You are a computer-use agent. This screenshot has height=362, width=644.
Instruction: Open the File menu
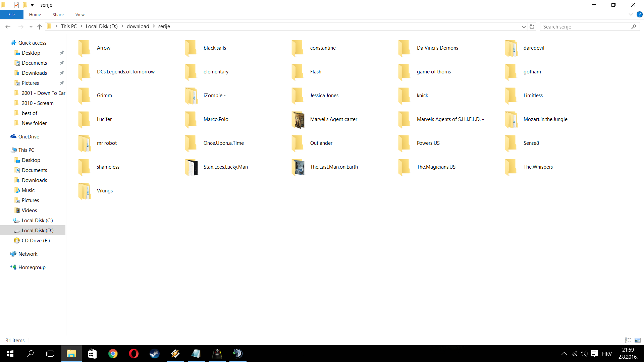pyautogui.click(x=11, y=14)
